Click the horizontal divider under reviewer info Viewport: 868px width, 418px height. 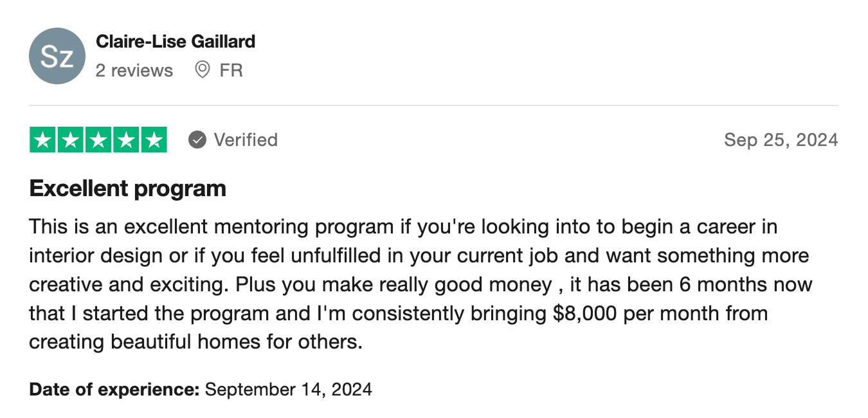434,105
